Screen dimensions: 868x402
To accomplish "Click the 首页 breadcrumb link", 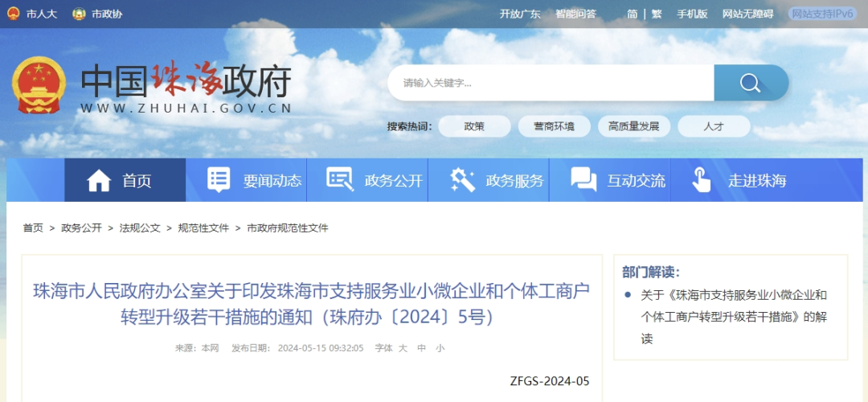I will tap(33, 228).
